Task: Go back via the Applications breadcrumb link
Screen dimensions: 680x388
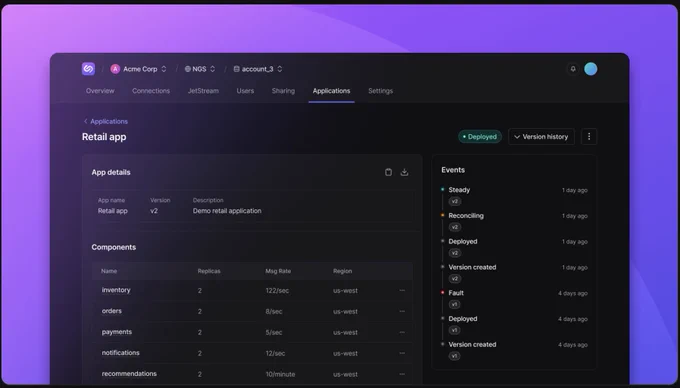Action: [x=106, y=121]
